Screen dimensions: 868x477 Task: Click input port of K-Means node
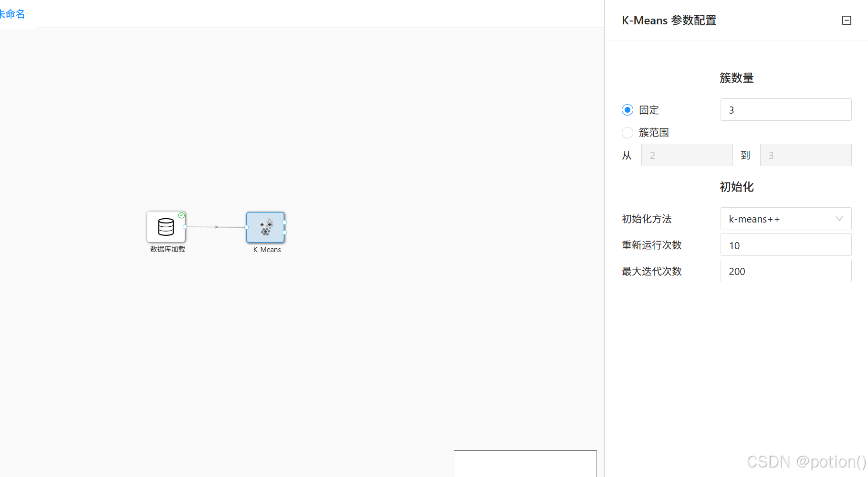pos(246,227)
